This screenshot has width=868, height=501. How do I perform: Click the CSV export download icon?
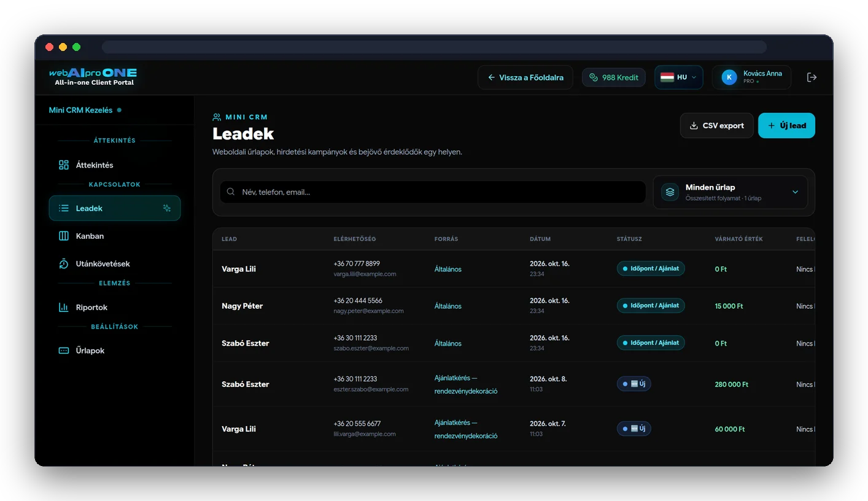pos(694,125)
